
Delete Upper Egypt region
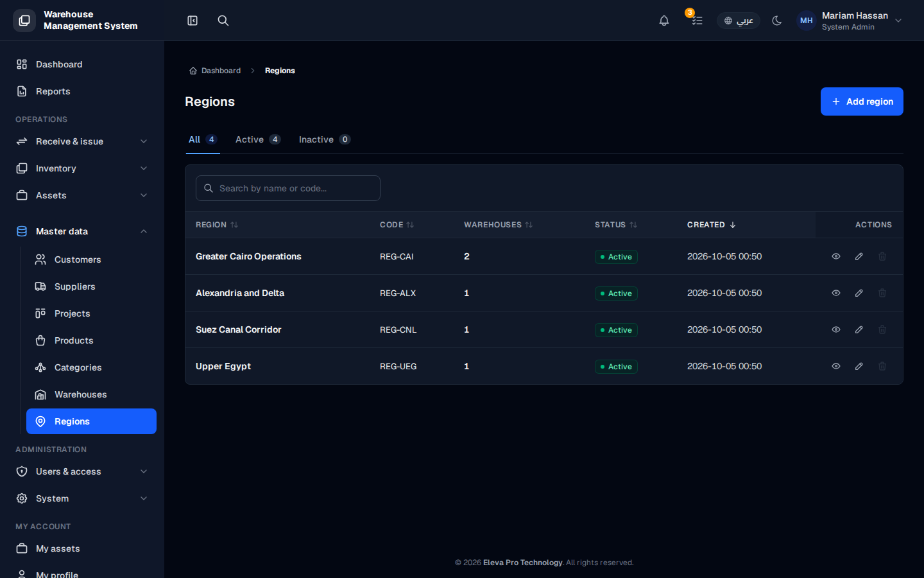(882, 366)
